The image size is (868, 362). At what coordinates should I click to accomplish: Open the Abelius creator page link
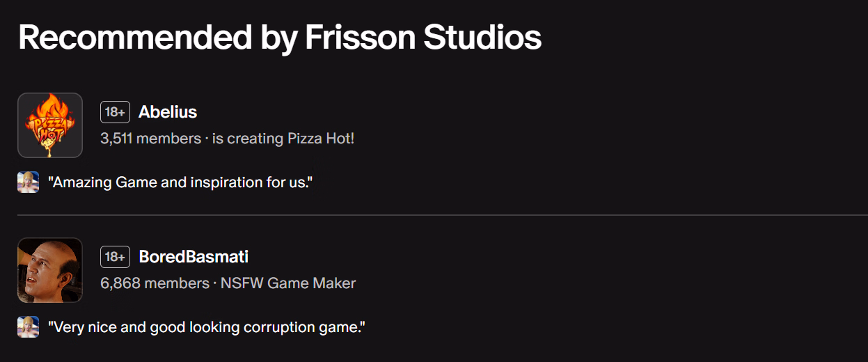pyautogui.click(x=168, y=112)
